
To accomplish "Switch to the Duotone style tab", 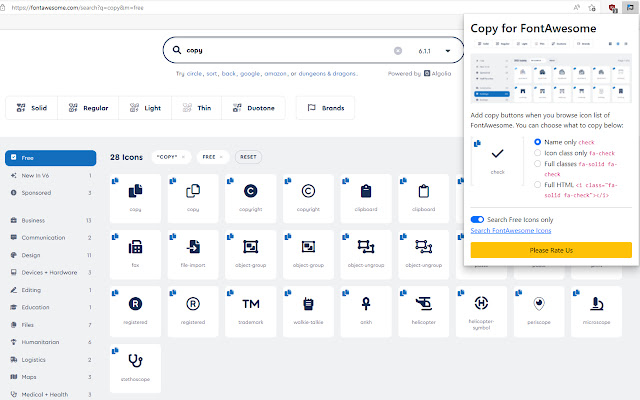I will pos(252,107).
